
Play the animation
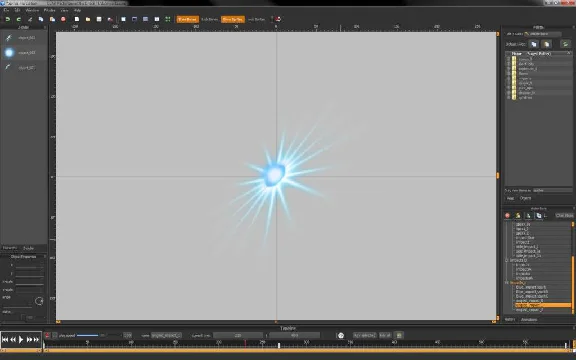[x=21, y=340]
